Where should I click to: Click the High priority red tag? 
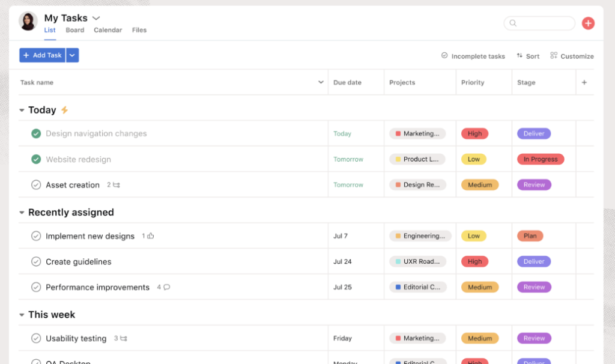474,133
